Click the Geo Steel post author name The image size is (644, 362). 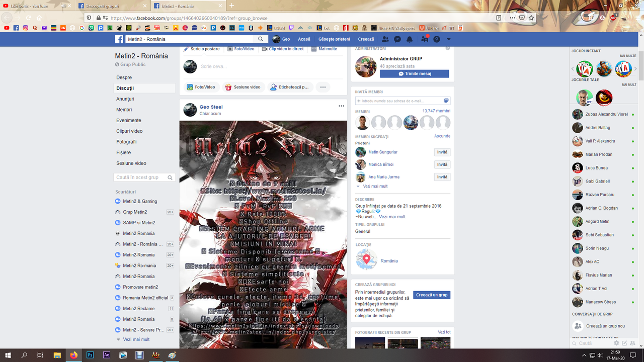(x=211, y=107)
